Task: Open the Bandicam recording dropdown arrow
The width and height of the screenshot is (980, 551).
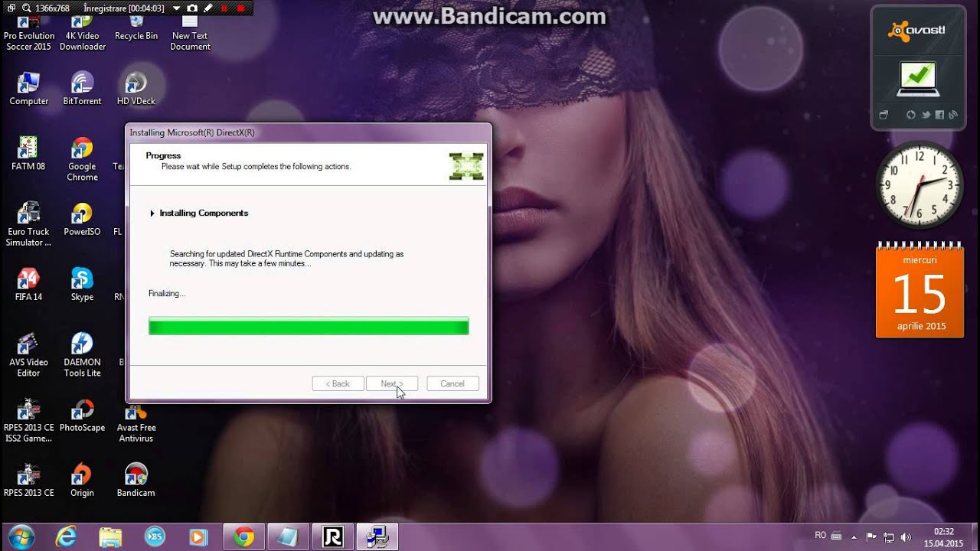Action: tap(176, 8)
